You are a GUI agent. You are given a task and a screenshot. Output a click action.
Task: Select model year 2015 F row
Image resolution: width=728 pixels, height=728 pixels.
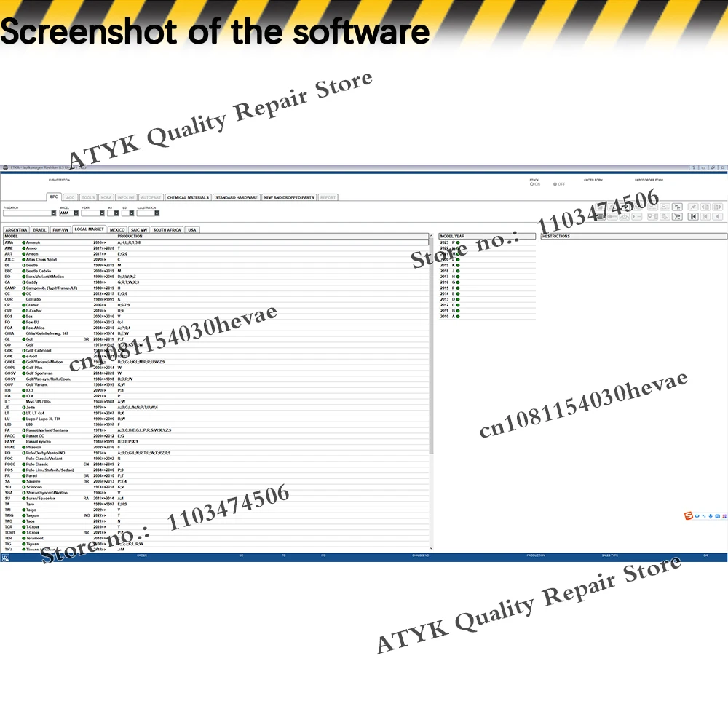coord(487,288)
